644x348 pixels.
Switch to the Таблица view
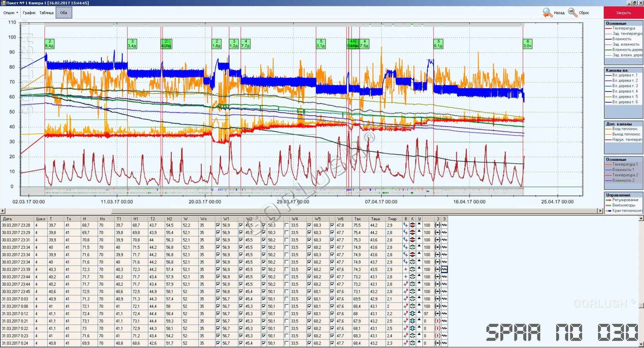pos(46,13)
